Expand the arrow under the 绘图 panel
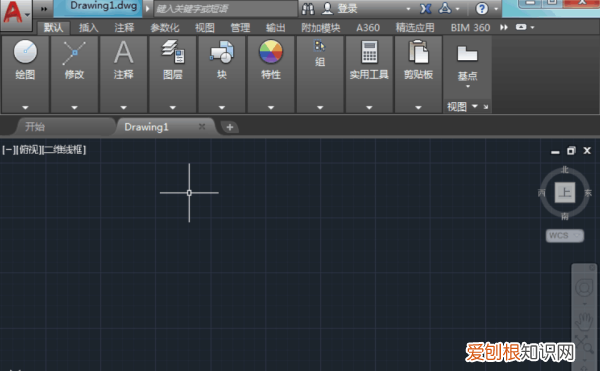The height and width of the screenshot is (371, 600). 25,107
